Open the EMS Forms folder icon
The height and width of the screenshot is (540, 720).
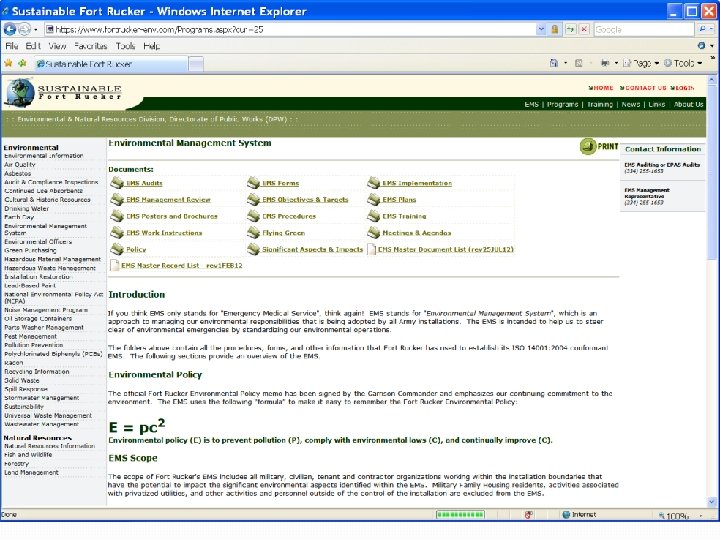pyautogui.click(x=253, y=182)
